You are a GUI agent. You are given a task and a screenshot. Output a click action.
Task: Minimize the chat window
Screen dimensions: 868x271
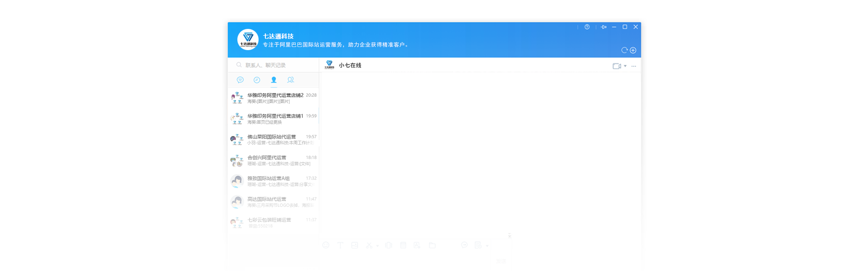(614, 27)
